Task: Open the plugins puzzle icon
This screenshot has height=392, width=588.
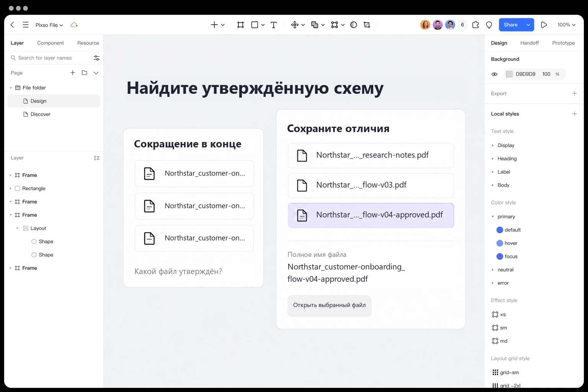Action: pos(475,25)
